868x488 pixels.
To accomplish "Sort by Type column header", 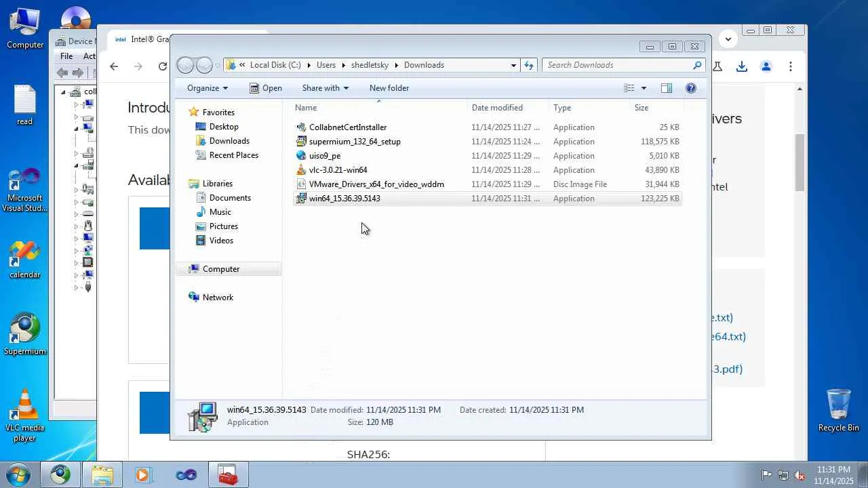I will [589, 108].
